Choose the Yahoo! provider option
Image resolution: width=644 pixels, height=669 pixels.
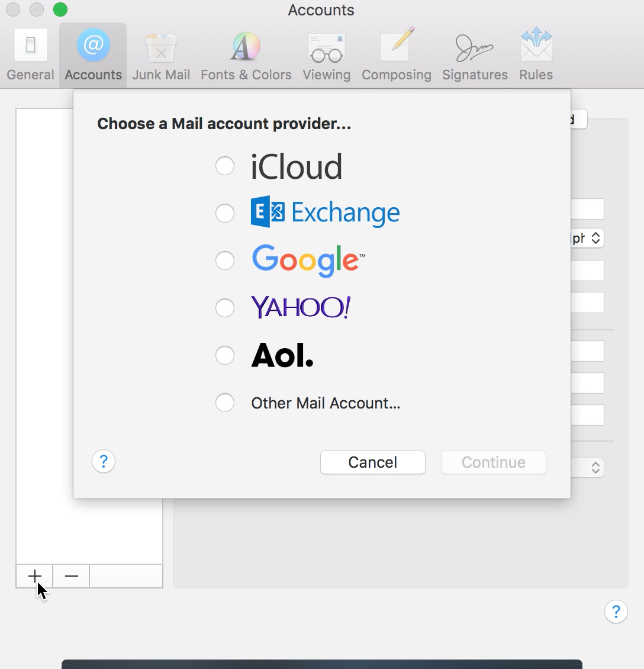tap(225, 307)
